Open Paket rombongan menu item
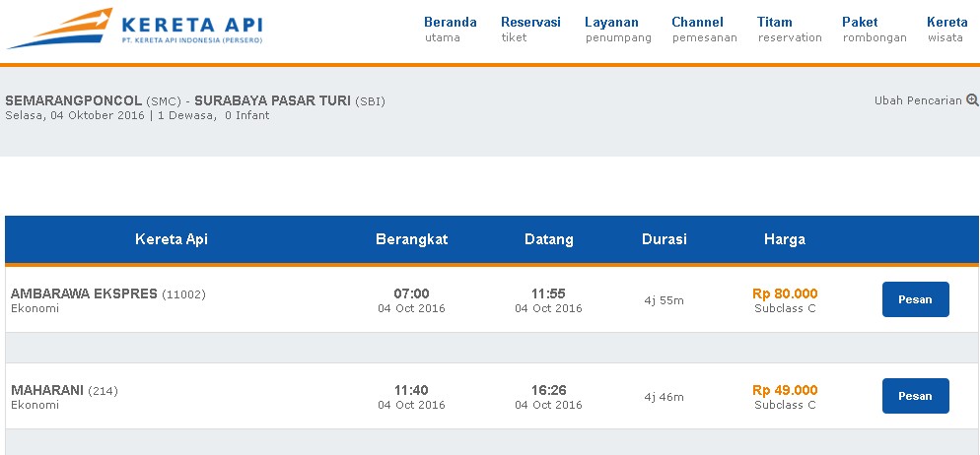980x455 pixels. (x=875, y=30)
